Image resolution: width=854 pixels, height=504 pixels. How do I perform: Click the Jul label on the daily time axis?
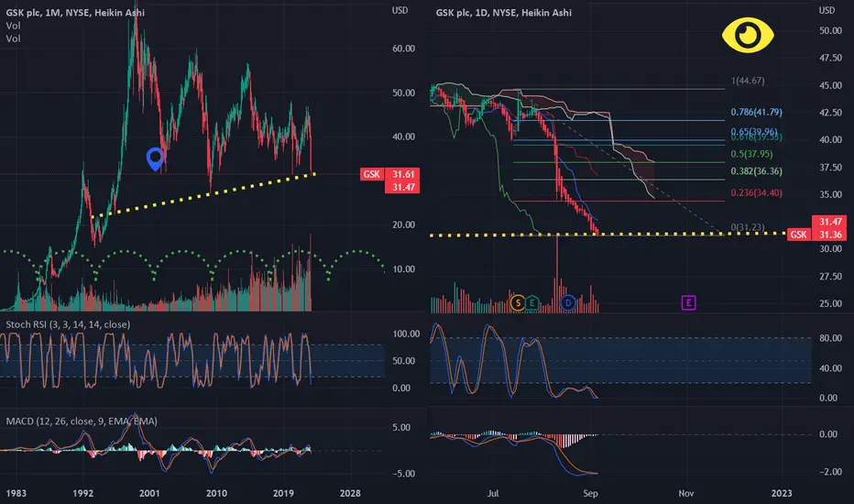pyautogui.click(x=493, y=493)
